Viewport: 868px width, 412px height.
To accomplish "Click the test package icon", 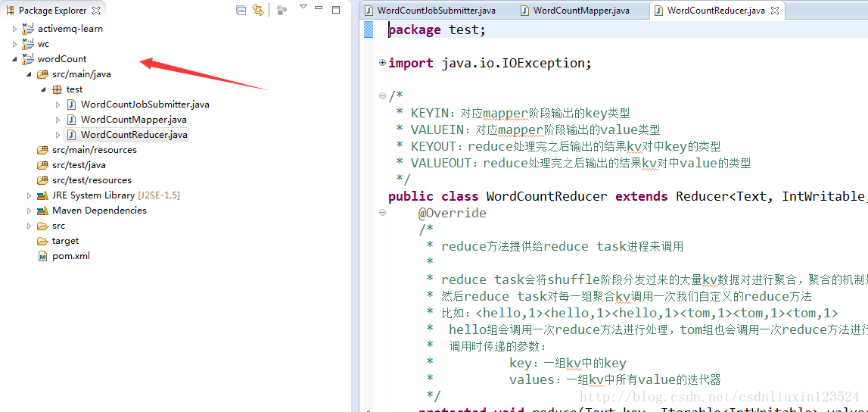I will (x=57, y=89).
